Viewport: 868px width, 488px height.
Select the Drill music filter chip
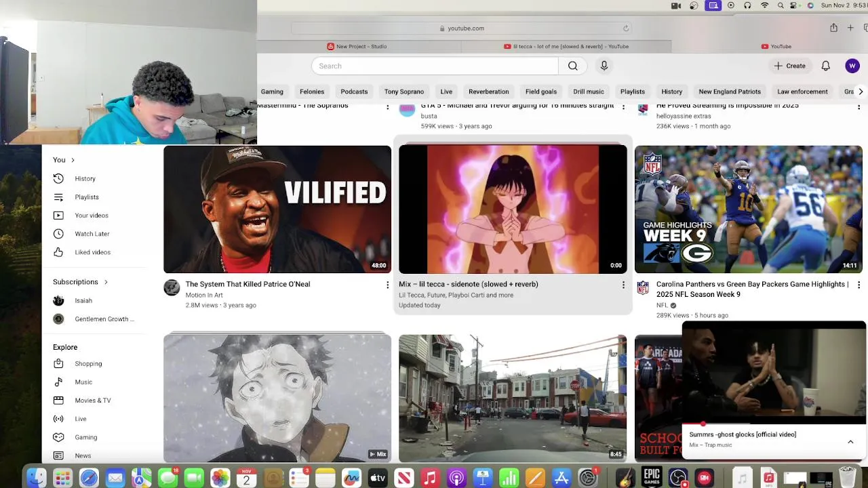point(588,91)
